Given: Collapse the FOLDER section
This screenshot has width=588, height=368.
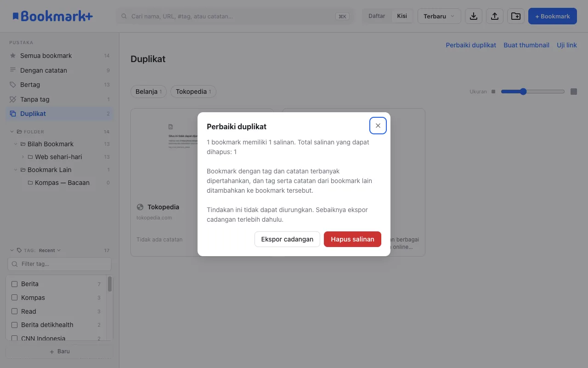Looking at the screenshot, I should [12, 132].
